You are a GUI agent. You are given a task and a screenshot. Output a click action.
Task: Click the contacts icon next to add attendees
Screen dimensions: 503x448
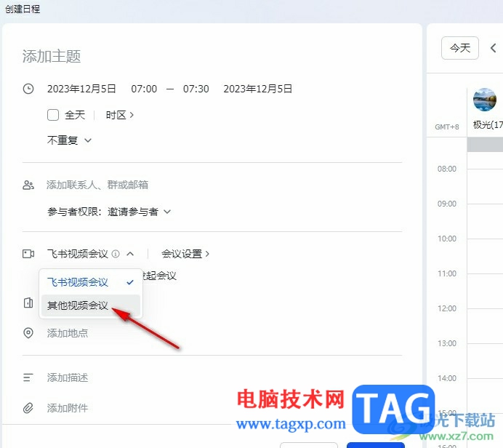(28, 185)
